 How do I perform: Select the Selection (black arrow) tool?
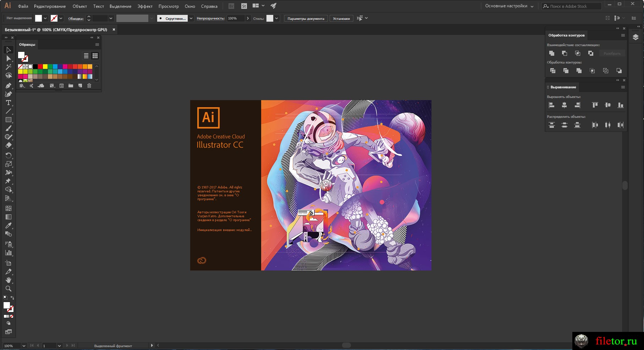[9, 50]
